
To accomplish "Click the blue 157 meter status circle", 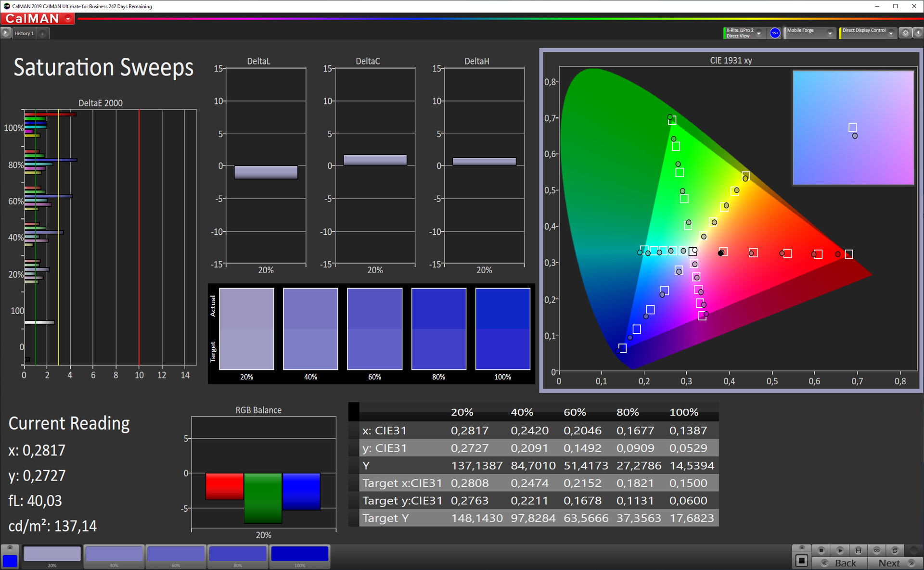I will coord(775,33).
